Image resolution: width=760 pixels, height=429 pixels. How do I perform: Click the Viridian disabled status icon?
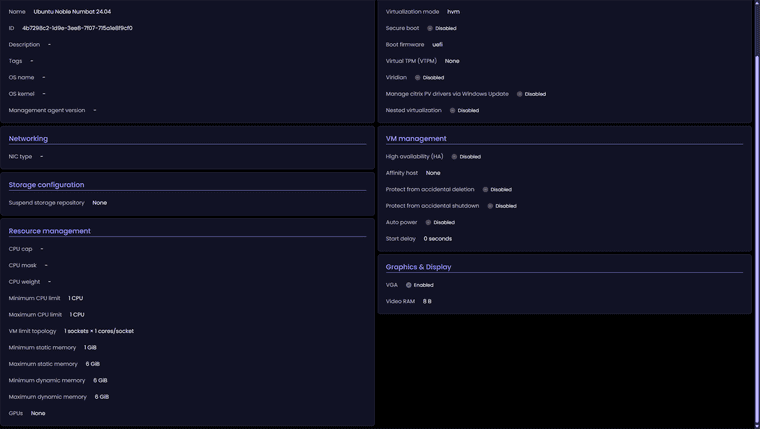417,78
